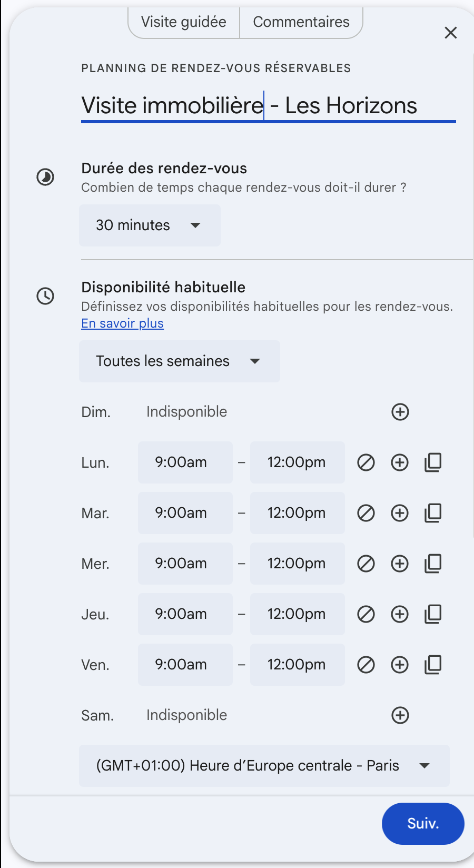Copy Wednesday hours to other days
Screen dimensions: 474x868
pos(433,564)
